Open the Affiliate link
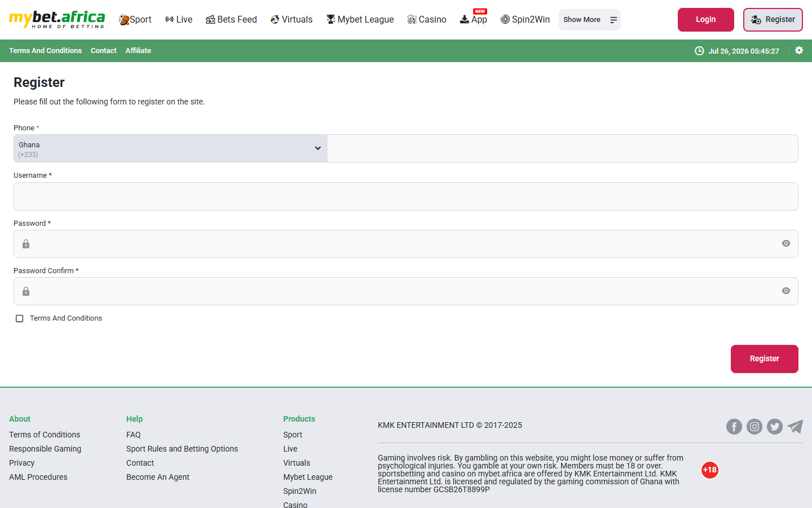The width and height of the screenshot is (812, 508). click(138, 51)
